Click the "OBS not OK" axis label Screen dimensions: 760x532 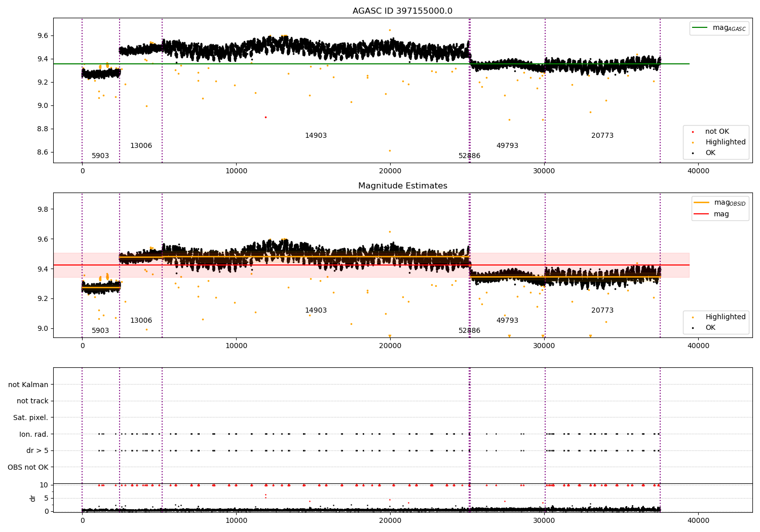pyautogui.click(x=28, y=467)
